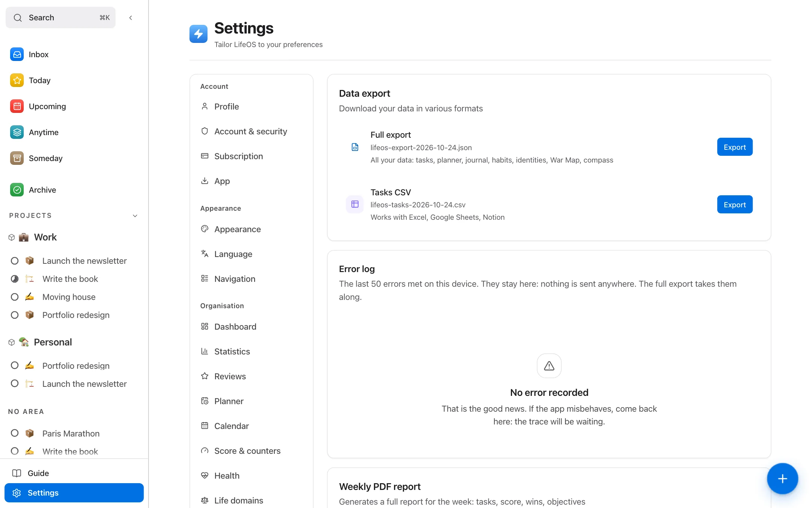This screenshot has height=508, width=812.
Task: Export the full JSON data
Action: pyautogui.click(x=735, y=147)
